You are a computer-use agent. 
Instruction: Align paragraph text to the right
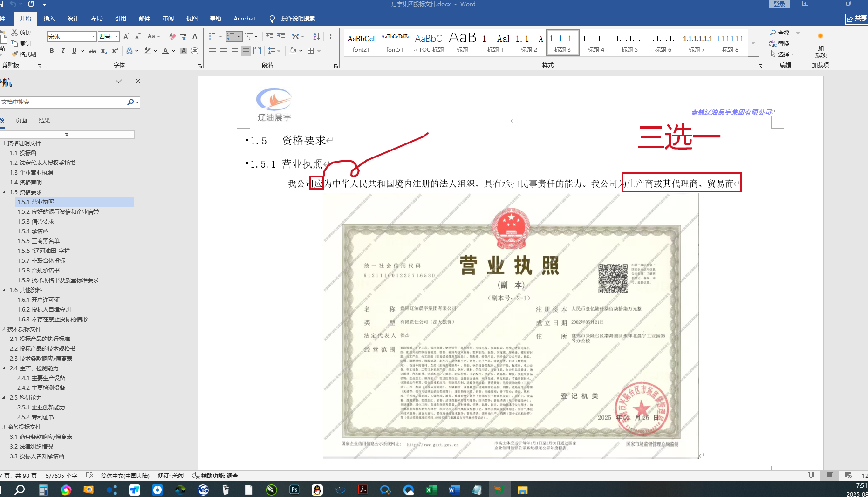[235, 51]
